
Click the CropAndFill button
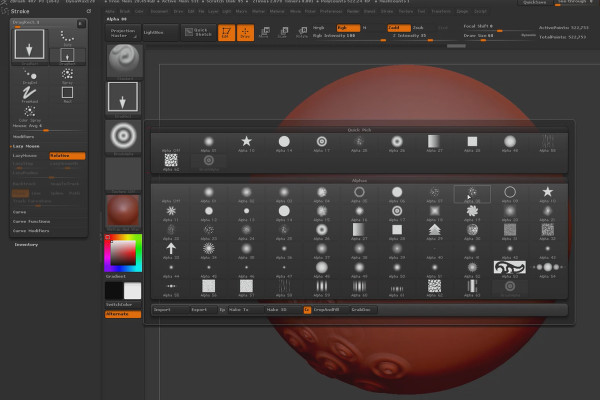click(329, 310)
